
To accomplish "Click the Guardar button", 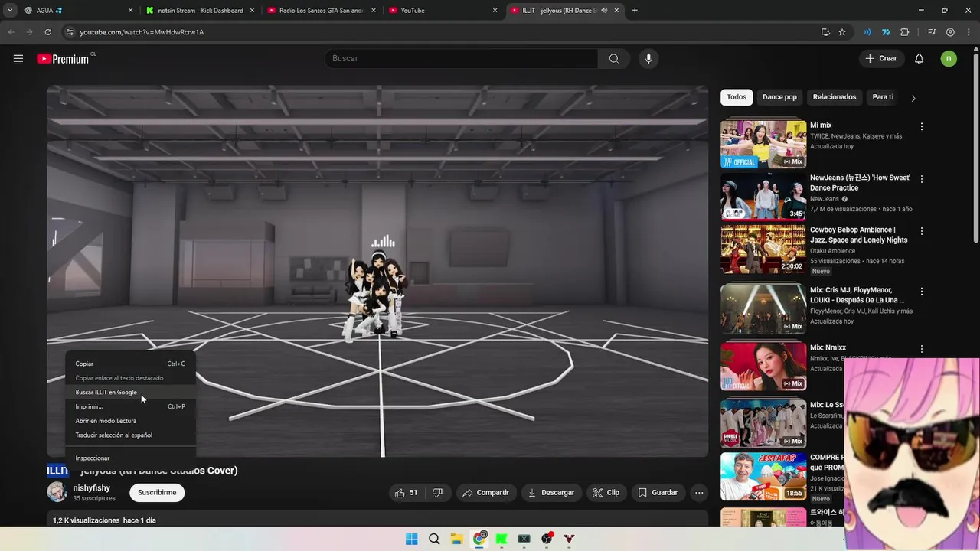I will click(x=658, y=493).
